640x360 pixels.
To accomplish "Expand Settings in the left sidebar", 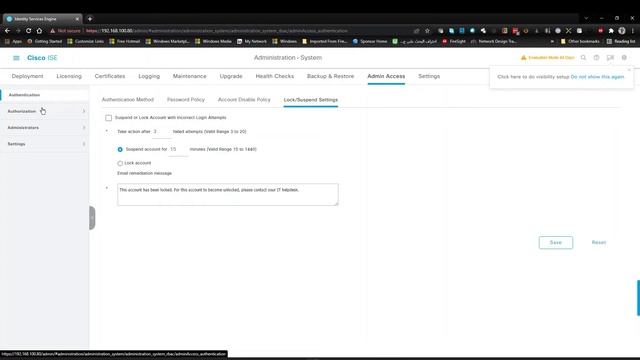I will (44, 144).
